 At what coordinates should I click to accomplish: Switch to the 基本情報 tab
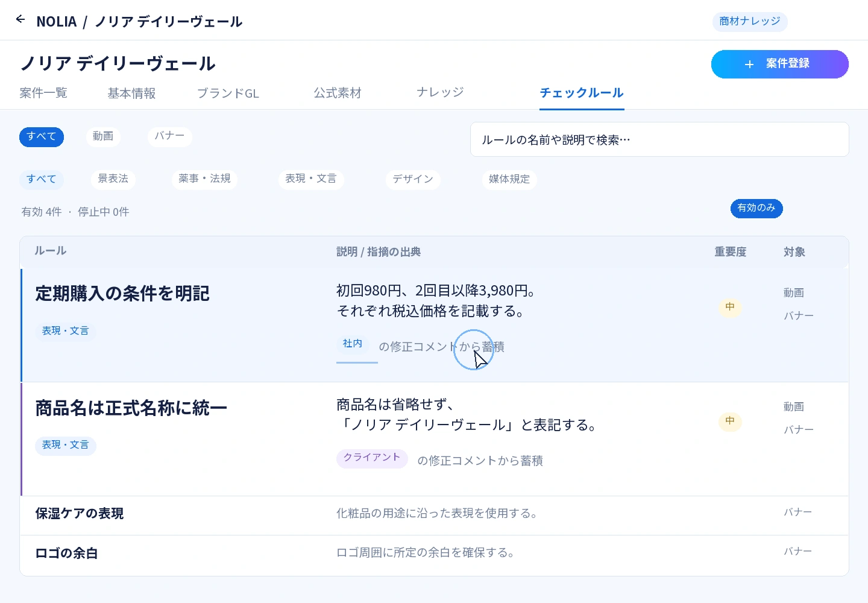(x=131, y=93)
